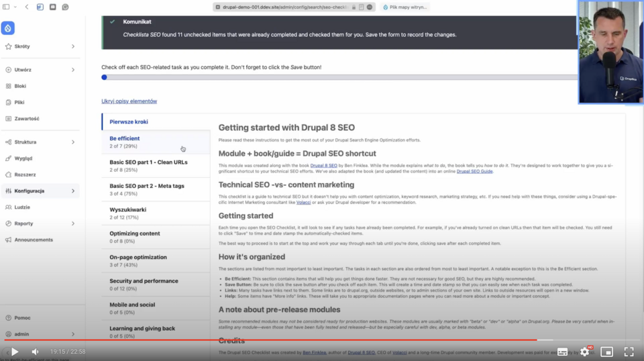The image size is (644, 361).
Task: Select the Pierwsze kroki tab
Action: [x=156, y=122]
